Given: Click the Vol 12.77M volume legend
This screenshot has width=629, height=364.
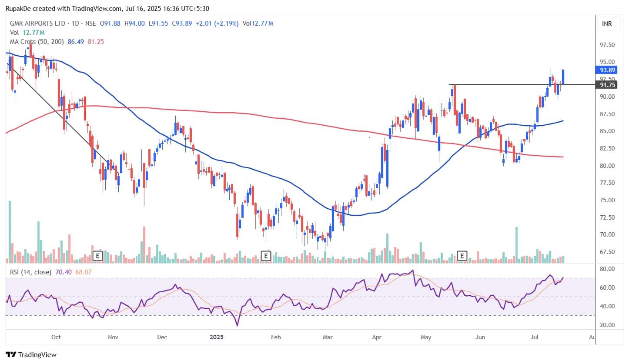Looking at the screenshot, I should [26, 33].
